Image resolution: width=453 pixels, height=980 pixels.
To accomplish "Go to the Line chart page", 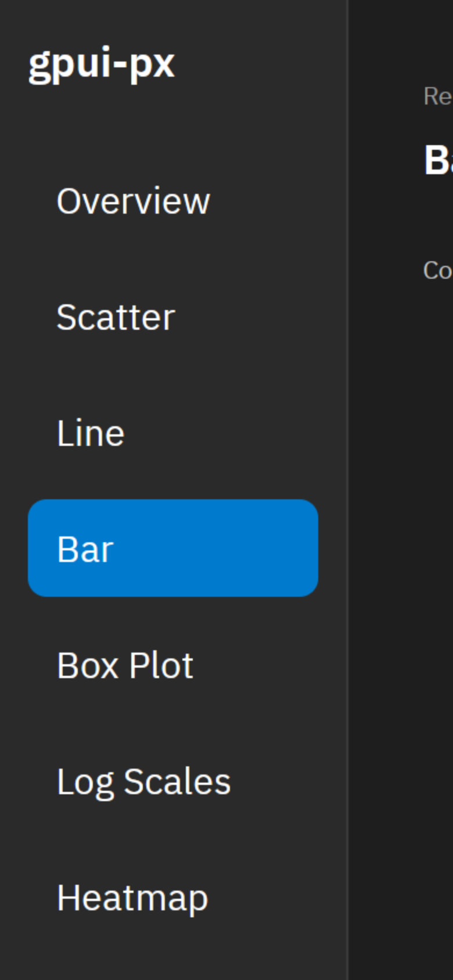I will pos(173,433).
